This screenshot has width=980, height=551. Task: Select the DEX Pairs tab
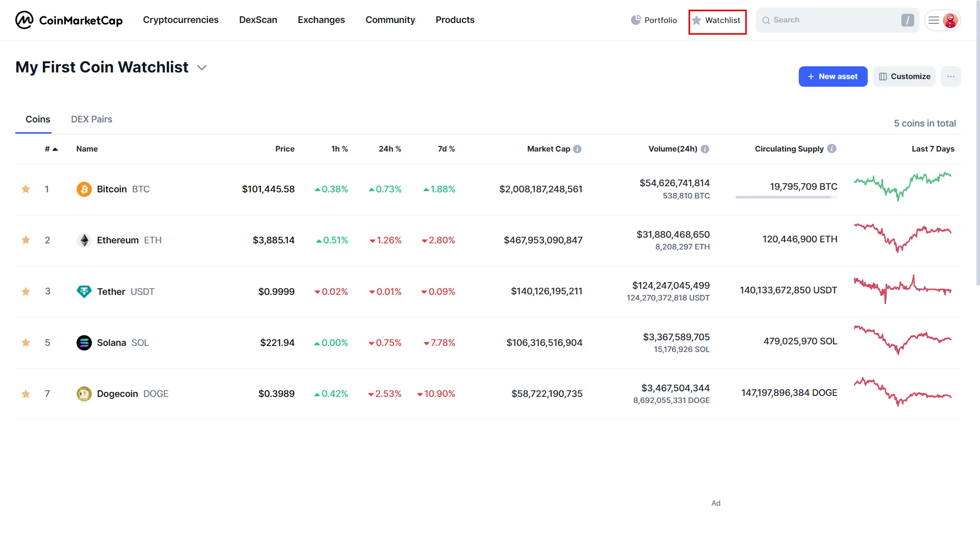(91, 119)
